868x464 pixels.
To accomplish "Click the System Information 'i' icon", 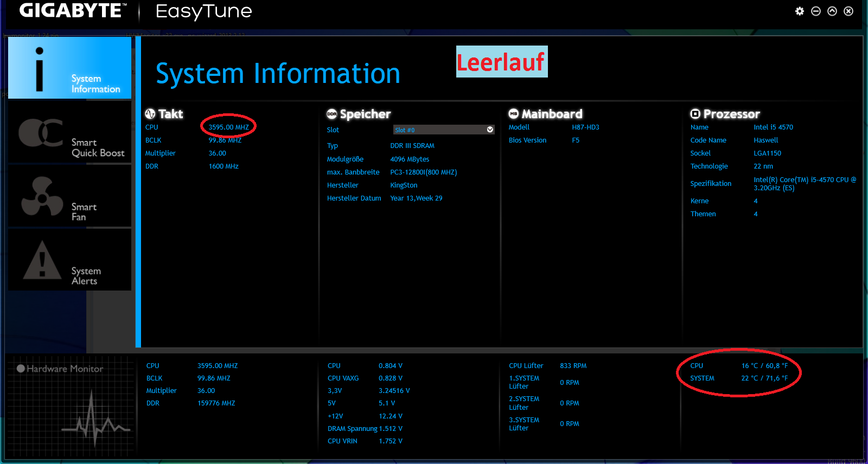I will (x=39, y=69).
